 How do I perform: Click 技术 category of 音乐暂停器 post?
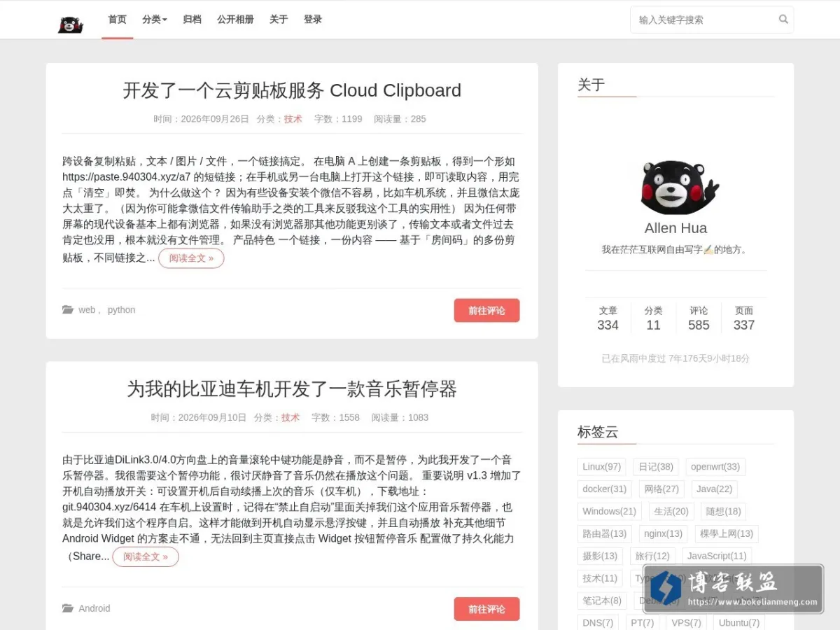[x=290, y=418]
